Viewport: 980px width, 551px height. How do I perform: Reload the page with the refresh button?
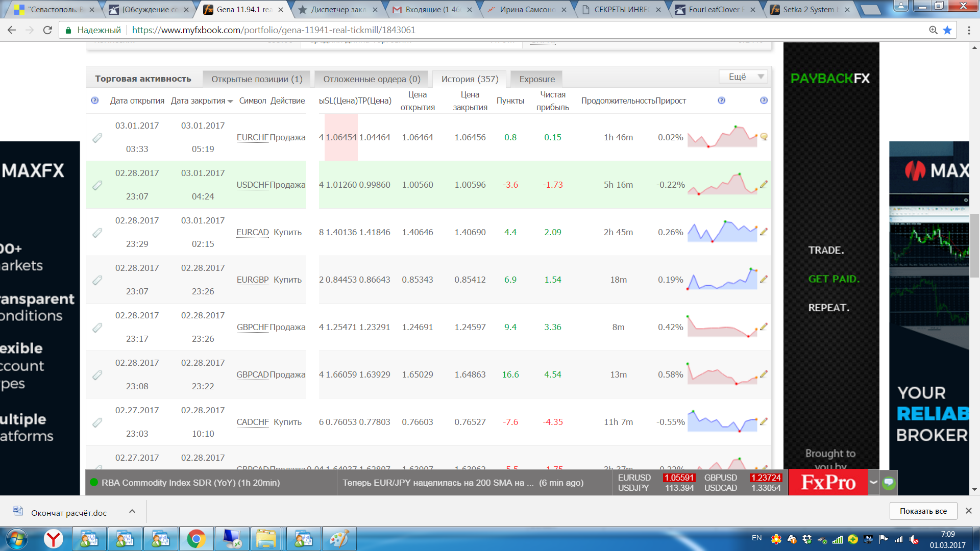click(47, 30)
